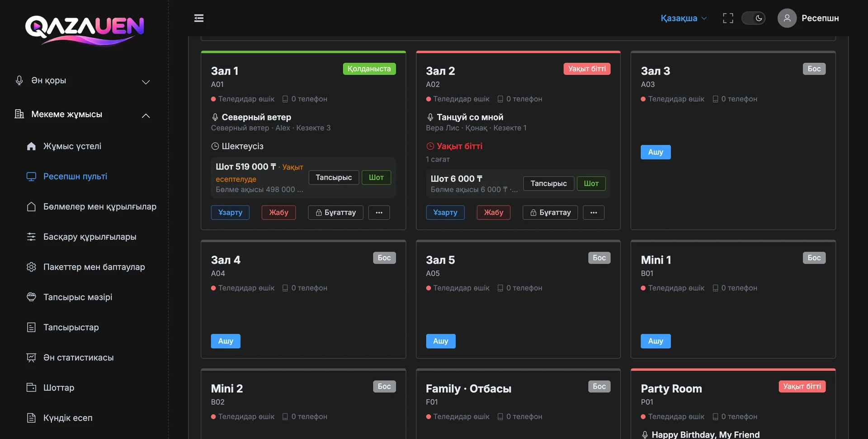Click Тапсырыс мәзірі burger icon

pyautogui.click(x=31, y=297)
